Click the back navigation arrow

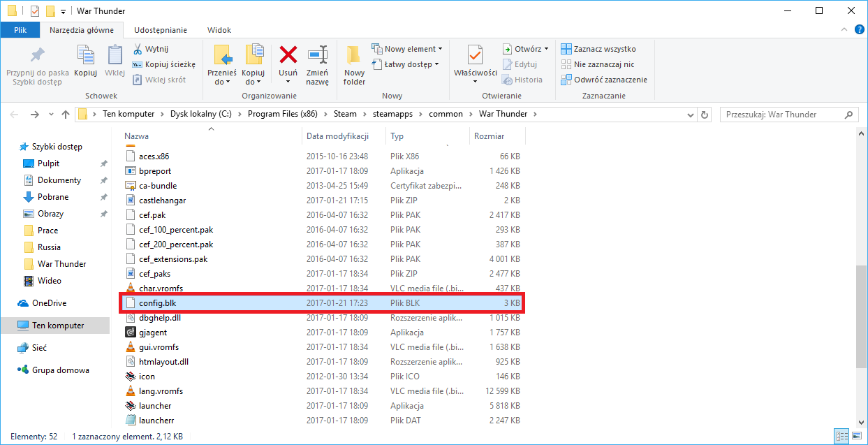15,115
